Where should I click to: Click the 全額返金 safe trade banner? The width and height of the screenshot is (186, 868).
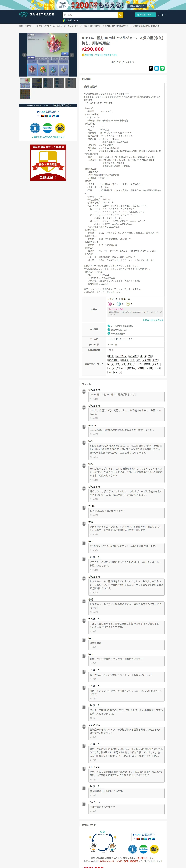tap(48, 163)
